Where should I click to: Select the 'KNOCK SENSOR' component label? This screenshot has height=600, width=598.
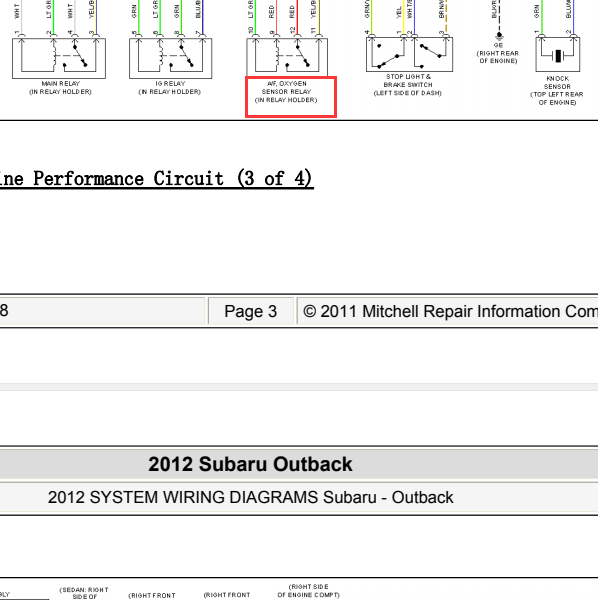pos(557,83)
